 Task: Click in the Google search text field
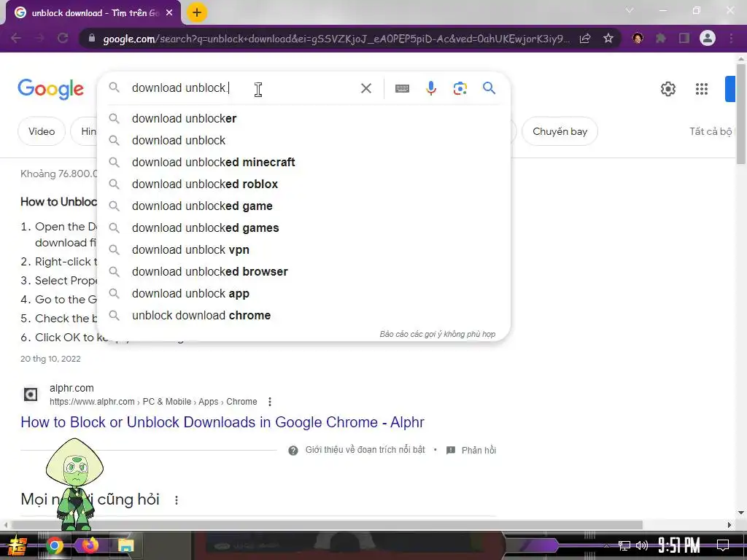tap(243, 88)
